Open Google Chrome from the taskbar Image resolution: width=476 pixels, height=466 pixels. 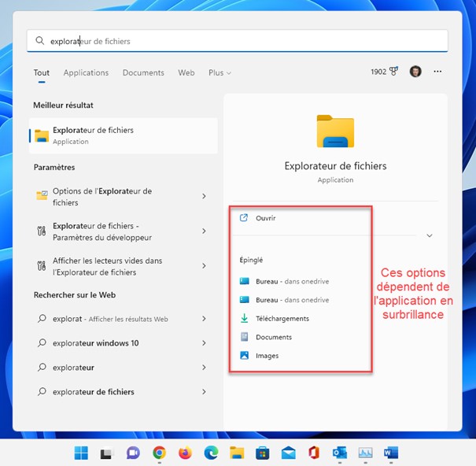[x=160, y=453]
